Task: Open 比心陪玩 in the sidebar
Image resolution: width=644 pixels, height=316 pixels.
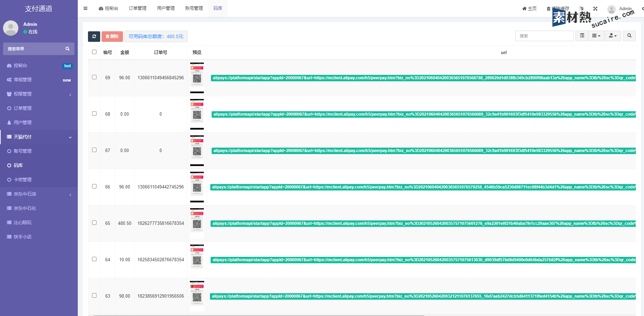Action: [39, 222]
